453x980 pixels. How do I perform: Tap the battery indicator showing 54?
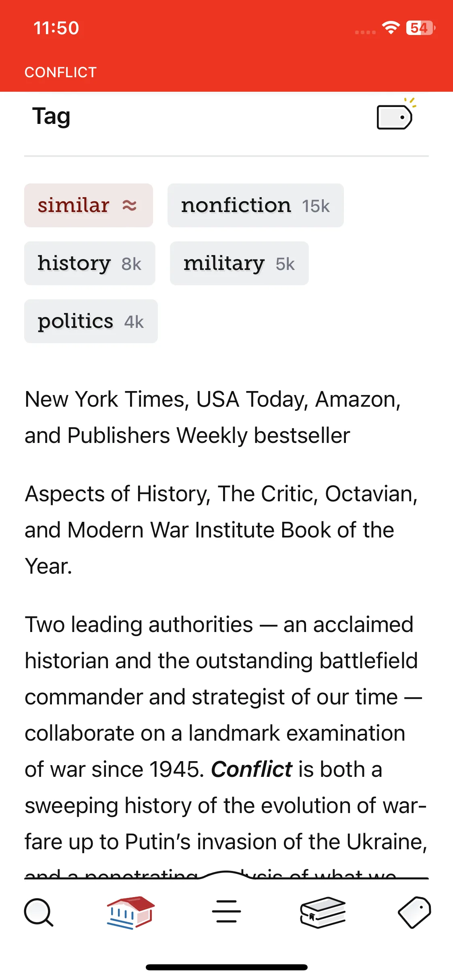click(421, 28)
